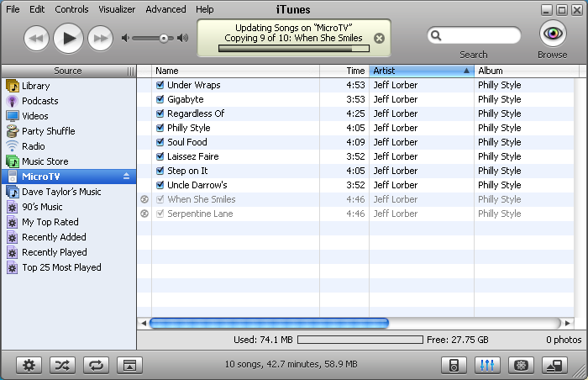This screenshot has height=380, width=588.
Task: Select Party Shuffle source
Action: [x=69, y=131]
